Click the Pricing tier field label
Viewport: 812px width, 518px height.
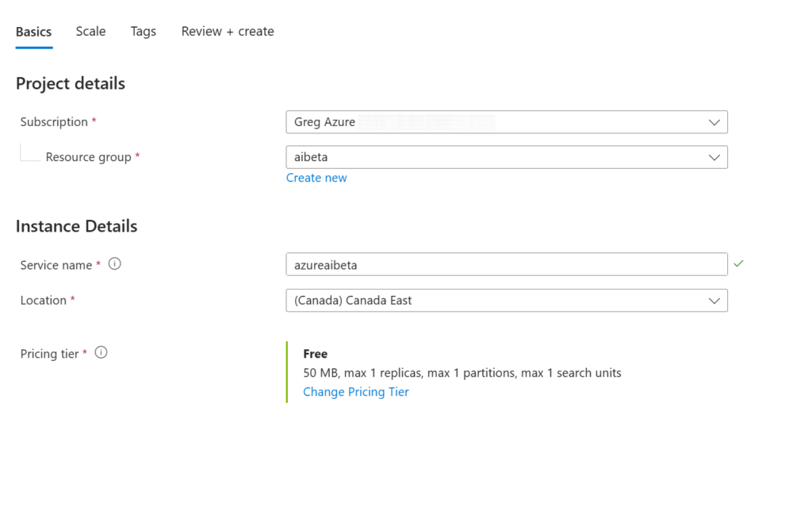pyautogui.click(x=49, y=354)
